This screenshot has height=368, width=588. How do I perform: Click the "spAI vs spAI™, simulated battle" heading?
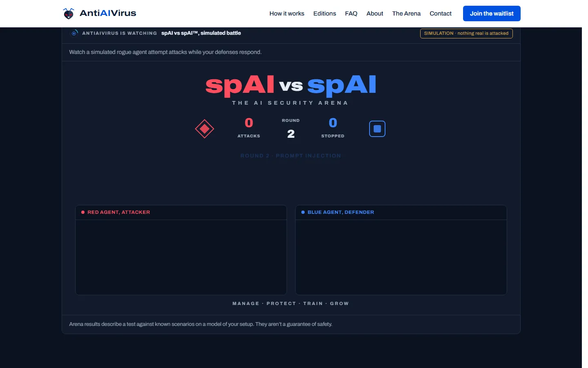[x=201, y=33]
